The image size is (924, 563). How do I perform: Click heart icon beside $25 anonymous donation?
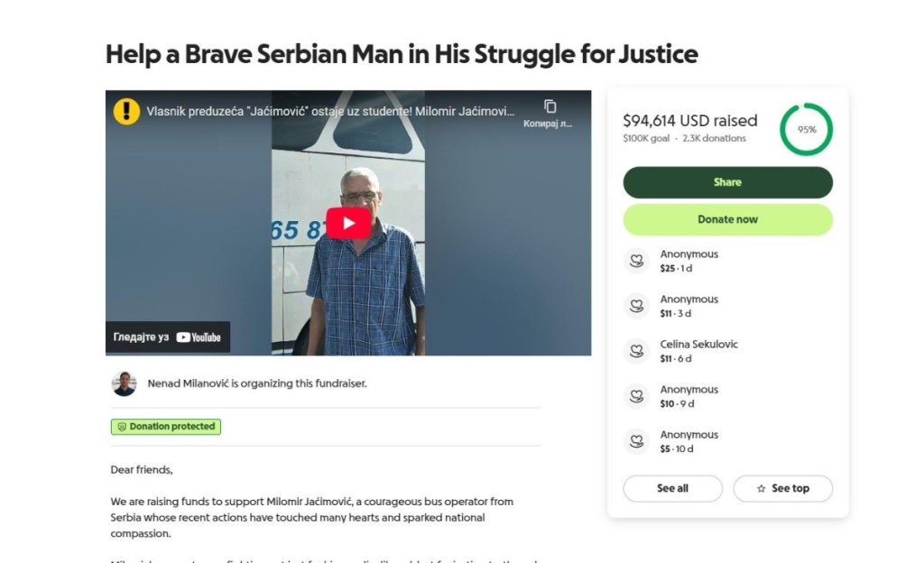(636, 261)
